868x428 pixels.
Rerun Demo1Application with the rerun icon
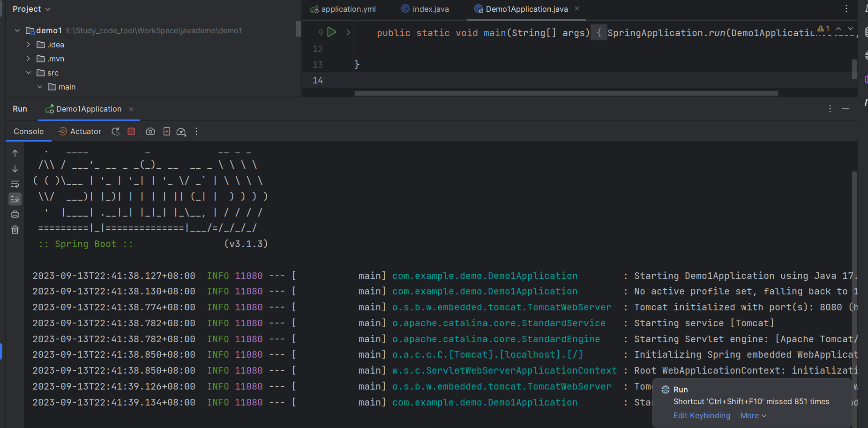point(116,132)
